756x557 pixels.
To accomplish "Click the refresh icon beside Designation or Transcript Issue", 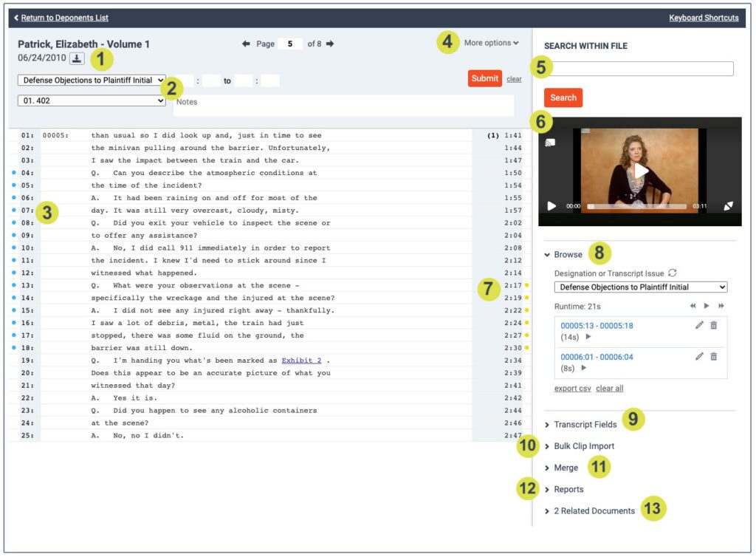I will (x=672, y=273).
